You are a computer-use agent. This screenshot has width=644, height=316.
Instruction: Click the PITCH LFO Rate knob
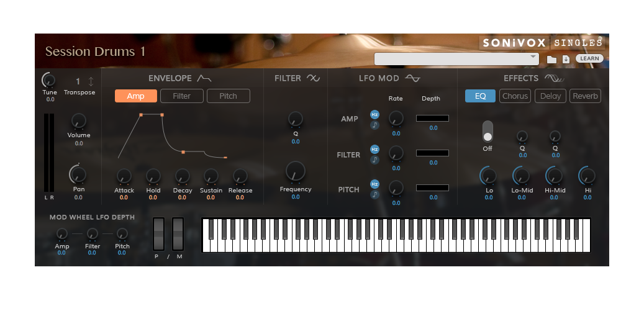click(396, 187)
